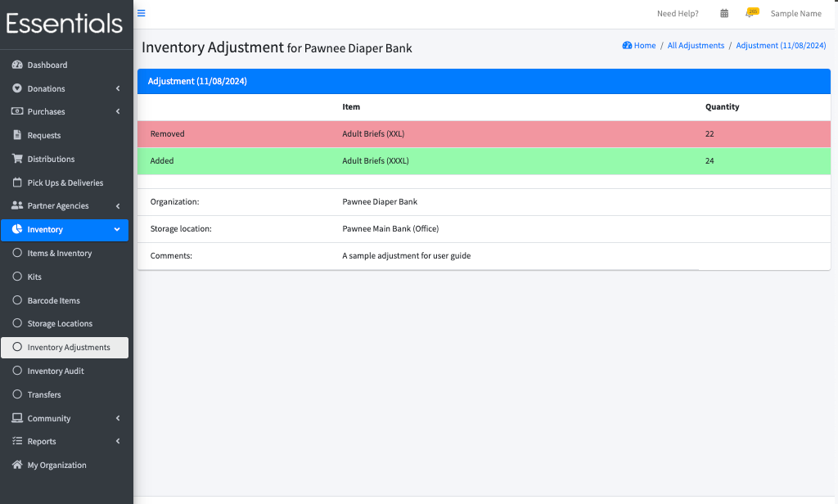This screenshot has width=838, height=504.
Task: Follow the All Adjustments breadcrumb link
Action: 696,46
